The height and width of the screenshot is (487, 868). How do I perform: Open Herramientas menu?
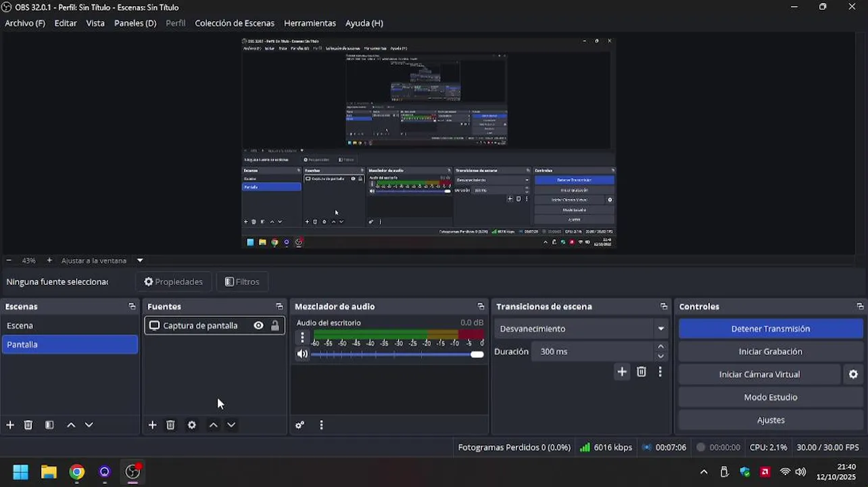310,23
